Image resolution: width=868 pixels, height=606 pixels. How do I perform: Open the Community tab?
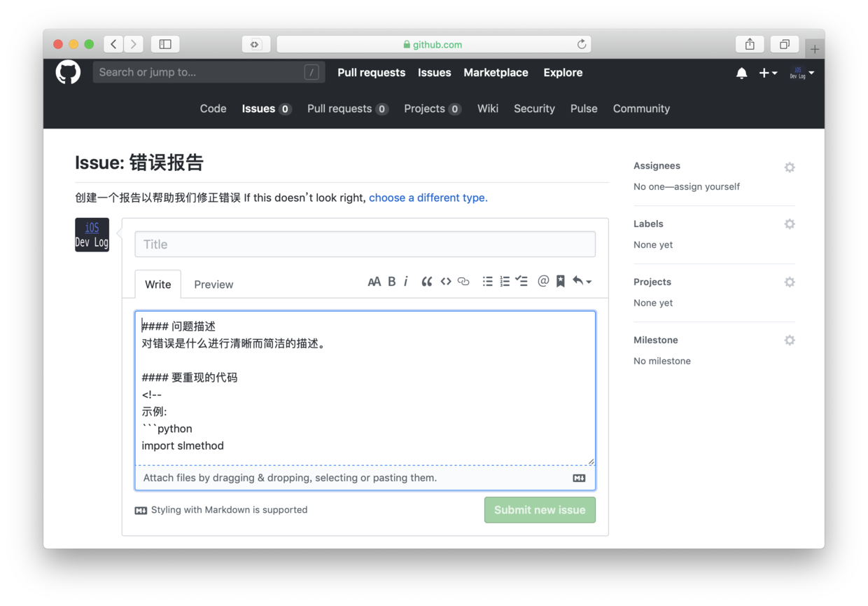point(641,109)
